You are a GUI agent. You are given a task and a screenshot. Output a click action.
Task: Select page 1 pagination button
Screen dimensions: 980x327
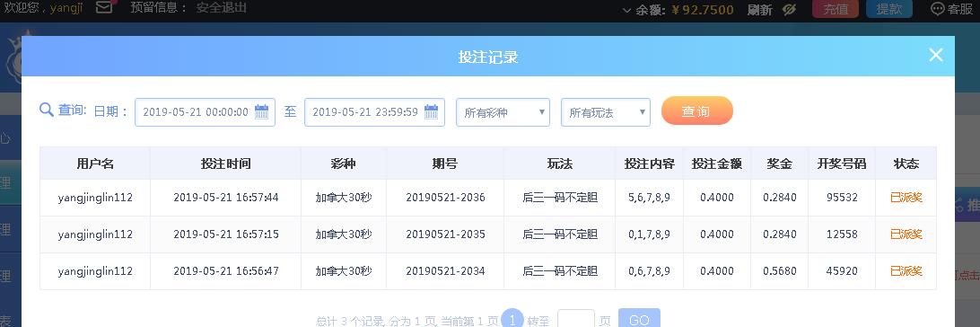[x=512, y=319]
